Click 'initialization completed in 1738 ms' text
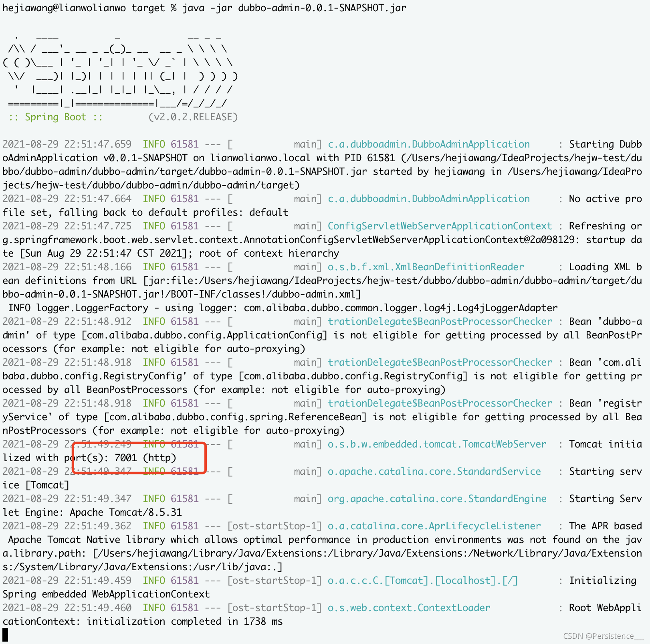 tap(185, 622)
